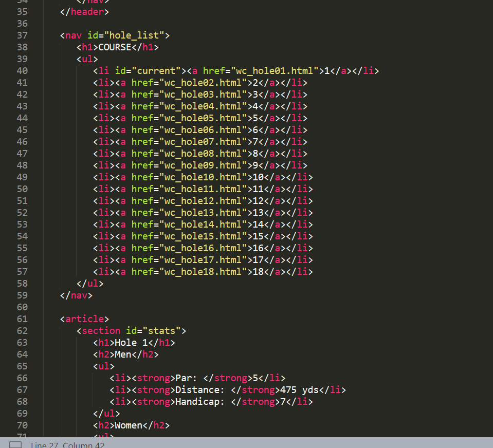Screen dimensions: 493x448
Task: Click the closing nav tag
Action: pos(76,295)
